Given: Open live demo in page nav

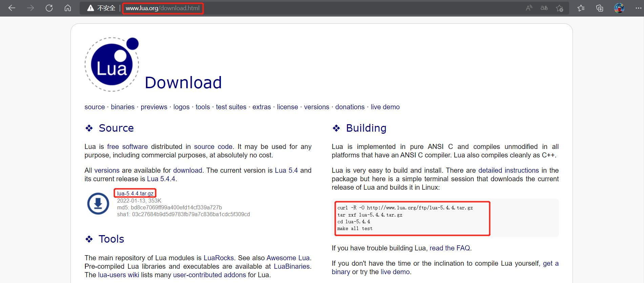Looking at the screenshot, I should [x=385, y=107].
